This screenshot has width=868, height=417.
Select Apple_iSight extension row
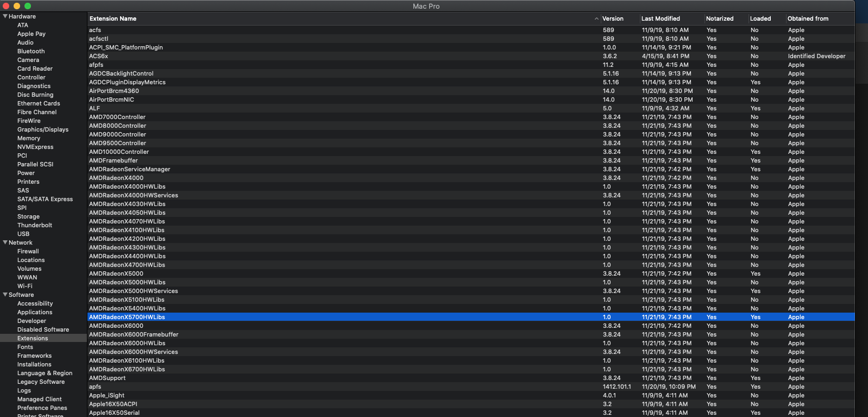click(471, 395)
